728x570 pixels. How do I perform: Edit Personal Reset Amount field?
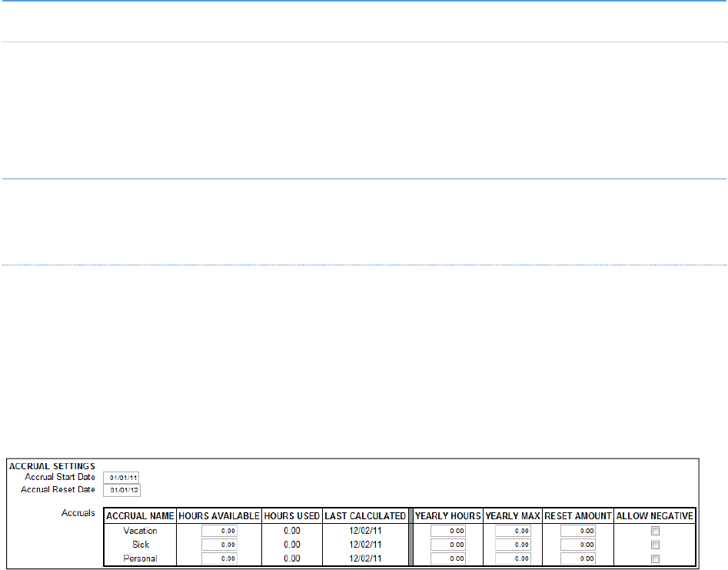[578, 558]
